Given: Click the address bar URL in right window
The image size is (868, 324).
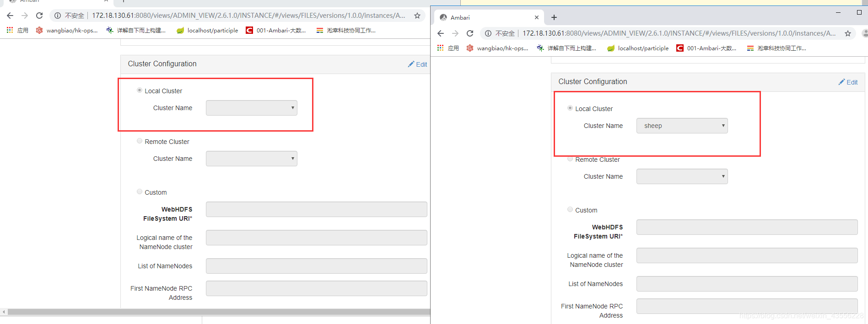Looking at the screenshot, I should coord(679,33).
